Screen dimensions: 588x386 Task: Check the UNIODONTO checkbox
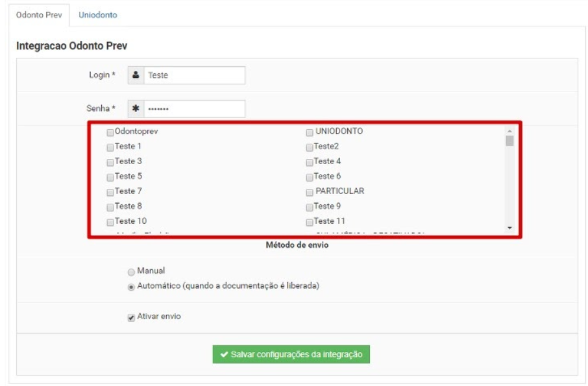(x=310, y=132)
